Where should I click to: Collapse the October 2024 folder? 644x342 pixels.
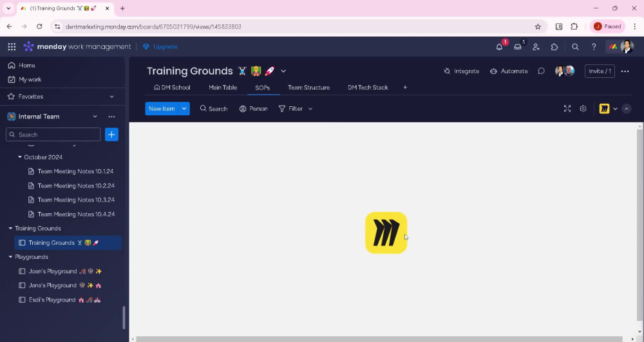click(20, 157)
